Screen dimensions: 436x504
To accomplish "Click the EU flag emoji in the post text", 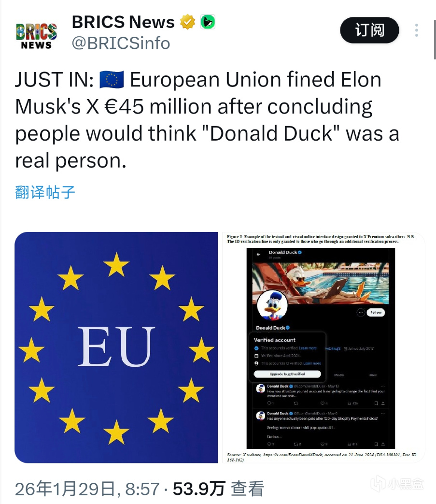I will (112, 80).
